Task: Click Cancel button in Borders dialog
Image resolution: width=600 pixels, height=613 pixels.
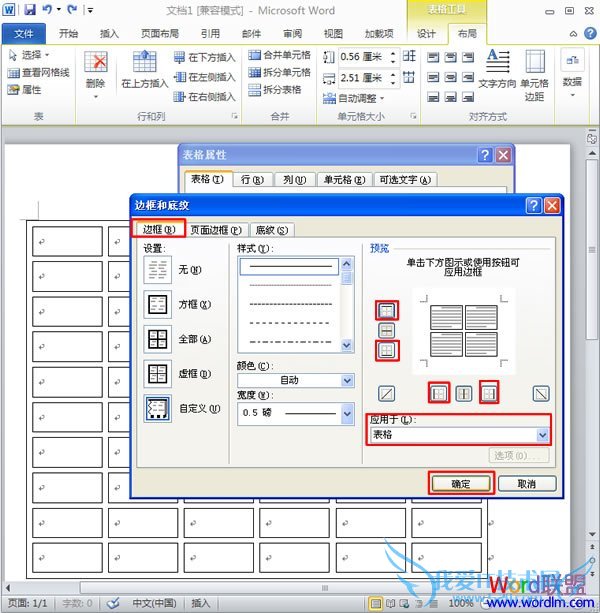Action: click(527, 484)
